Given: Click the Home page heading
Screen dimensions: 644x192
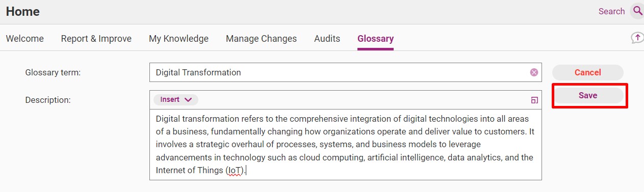Looking at the screenshot, I should (23, 11).
